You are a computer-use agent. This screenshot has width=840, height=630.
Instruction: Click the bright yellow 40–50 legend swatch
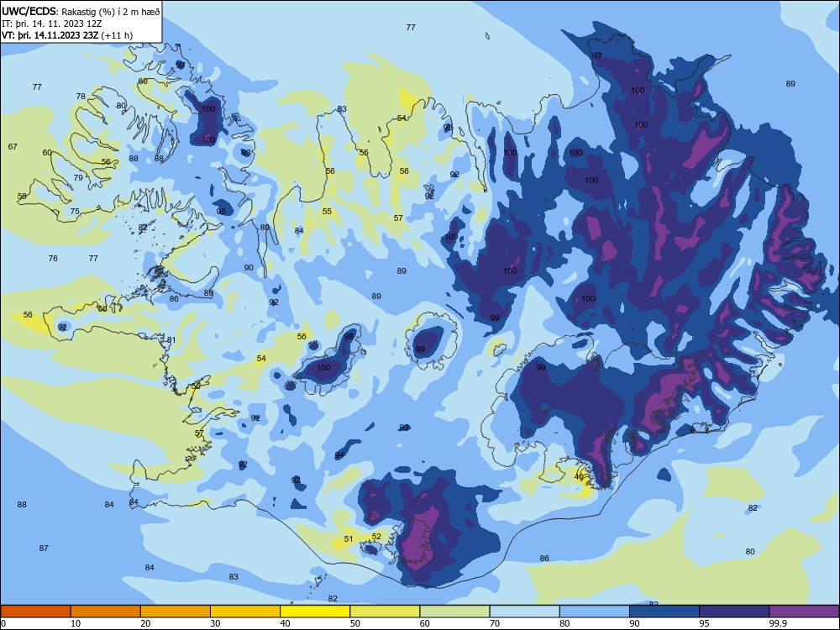click(315, 612)
